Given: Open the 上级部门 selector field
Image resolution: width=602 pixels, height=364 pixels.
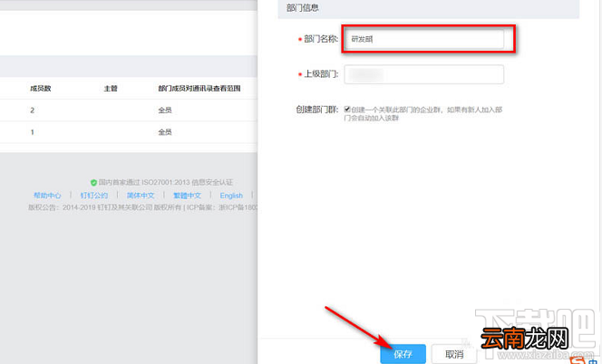Looking at the screenshot, I should tap(424, 74).
